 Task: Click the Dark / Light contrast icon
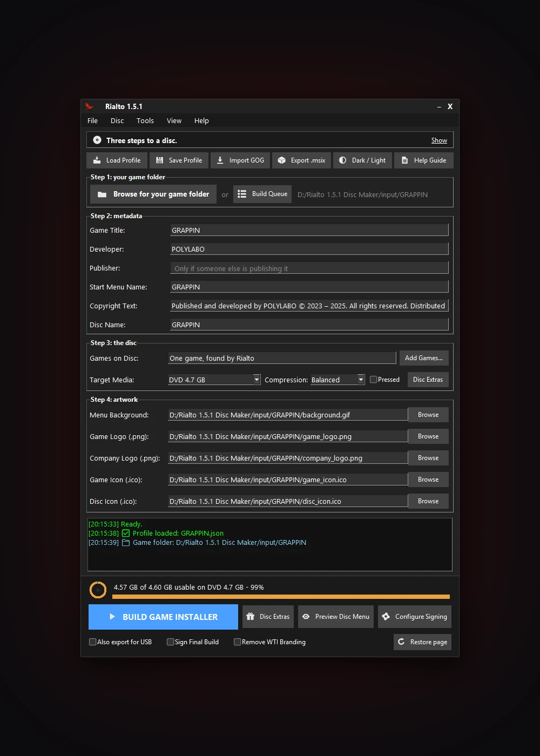point(342,160)
